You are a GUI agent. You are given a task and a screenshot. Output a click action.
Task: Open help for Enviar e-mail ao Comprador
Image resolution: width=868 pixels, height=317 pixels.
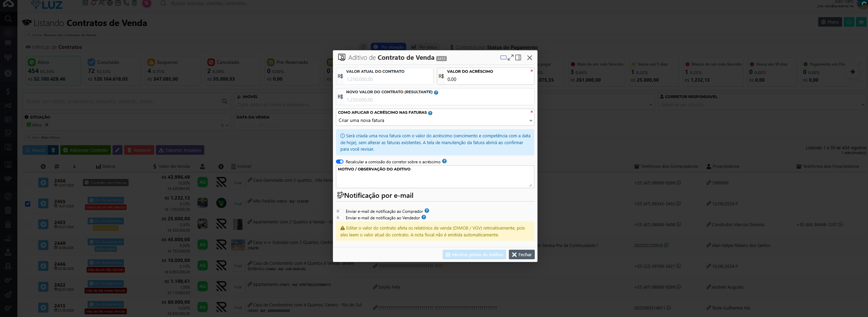pyautogui.click(x=427, y=211)
